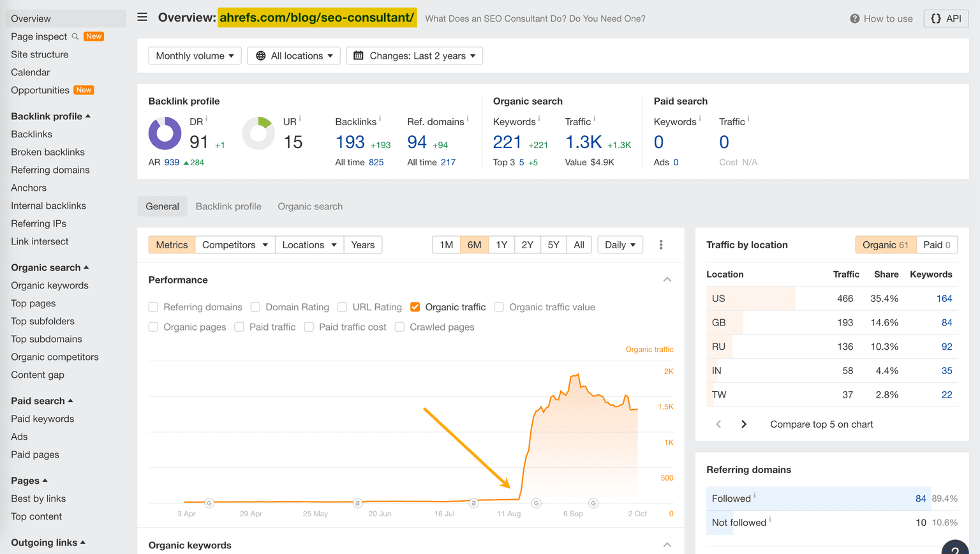980x554 pixels.
Task: Click the right arrow in Traffic by location
Action: point(743,423)
